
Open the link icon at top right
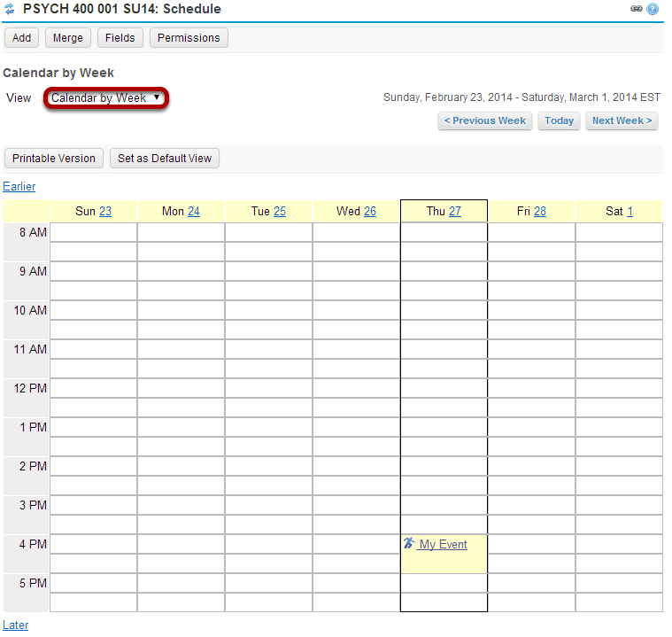pos(637,9)
